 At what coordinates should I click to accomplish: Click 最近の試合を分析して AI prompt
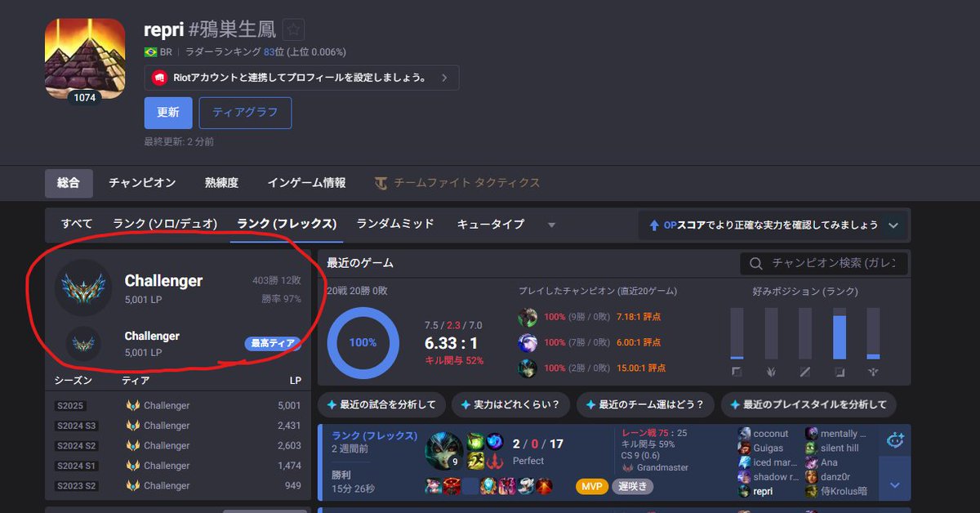[x=382, y=404]
